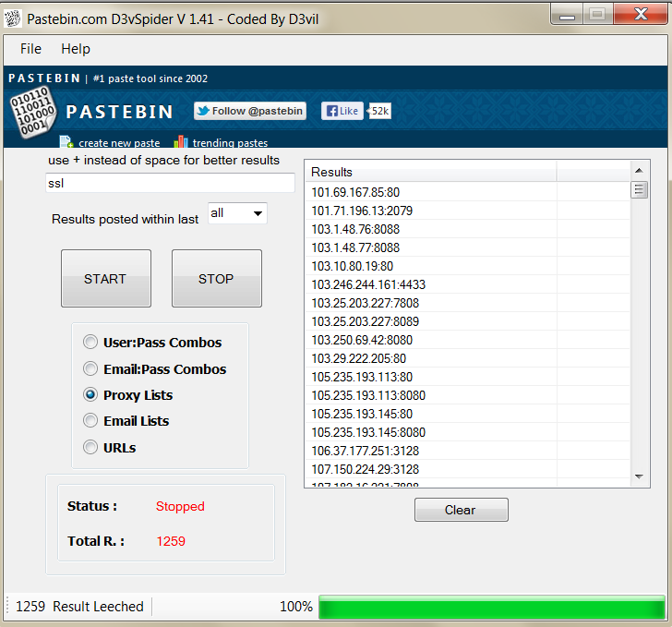The image size is (672, 627).
Task: Click the search keyword field containing ssl
Action: point(170,183)
